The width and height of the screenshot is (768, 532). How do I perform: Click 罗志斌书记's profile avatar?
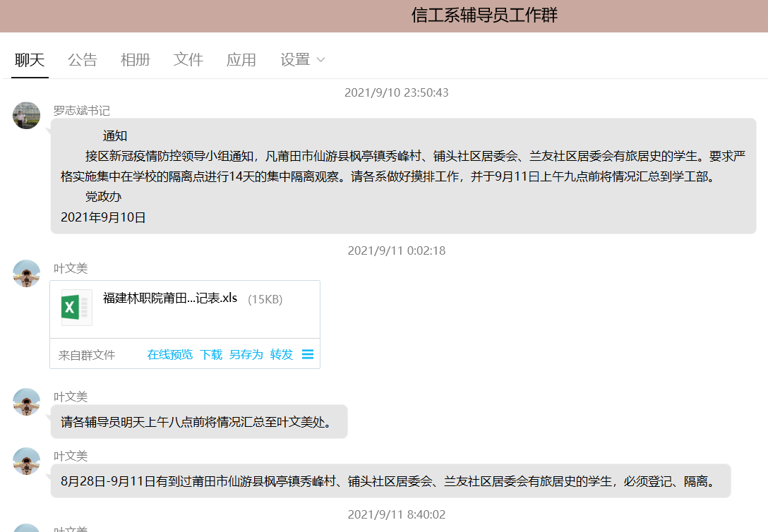click(x=27, y=115)
